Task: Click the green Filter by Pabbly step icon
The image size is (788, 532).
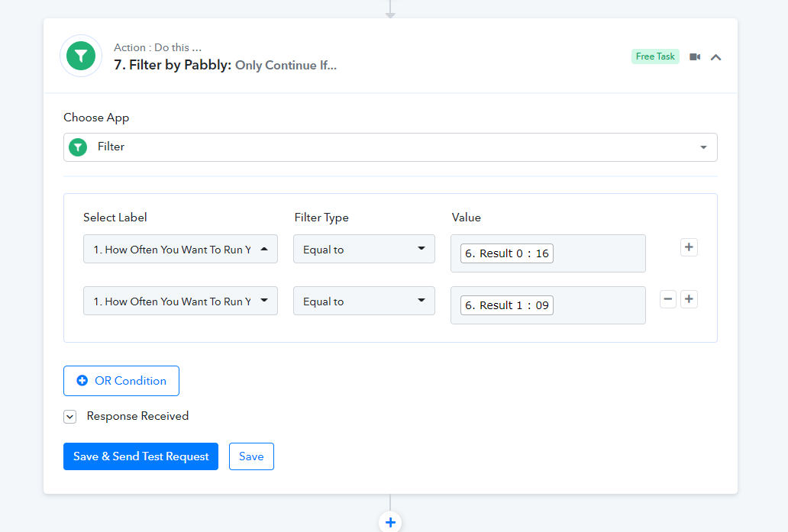Action: [81, 56]
